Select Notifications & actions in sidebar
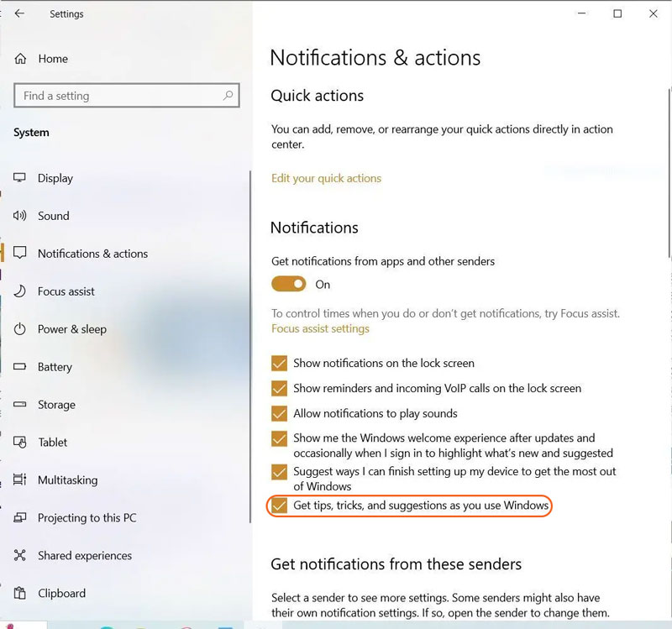The height and width of the screenshot is (629, 672). click(92, 254)
